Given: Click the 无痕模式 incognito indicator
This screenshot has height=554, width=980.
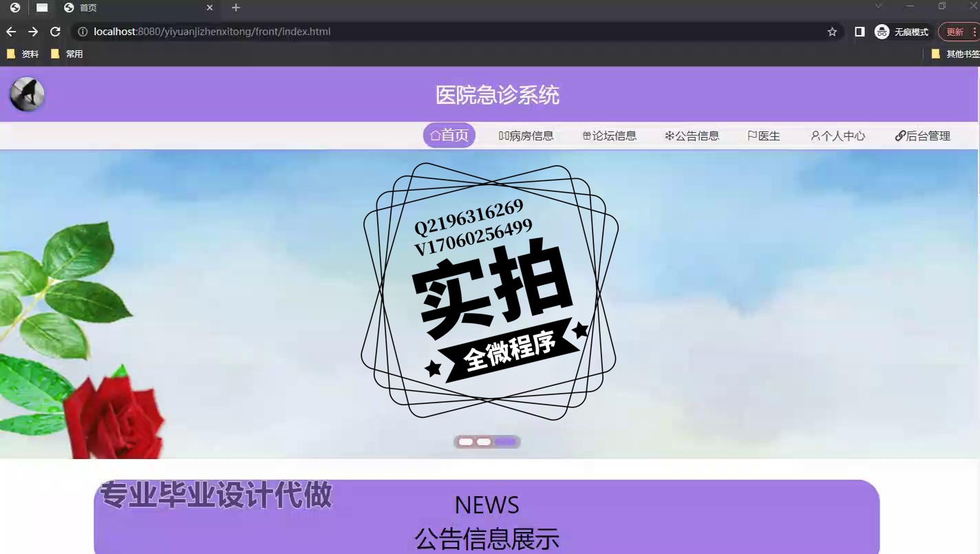Looking at the screenshot, I should click(x=902, y=32).
